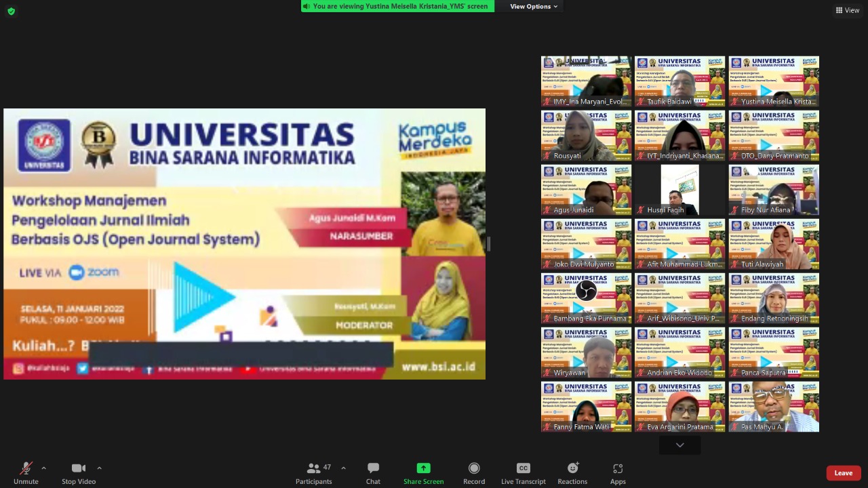Screen dimensions: 868x488
Task: Click the screen sharing notification banner
Action: [x=397, y=6]
